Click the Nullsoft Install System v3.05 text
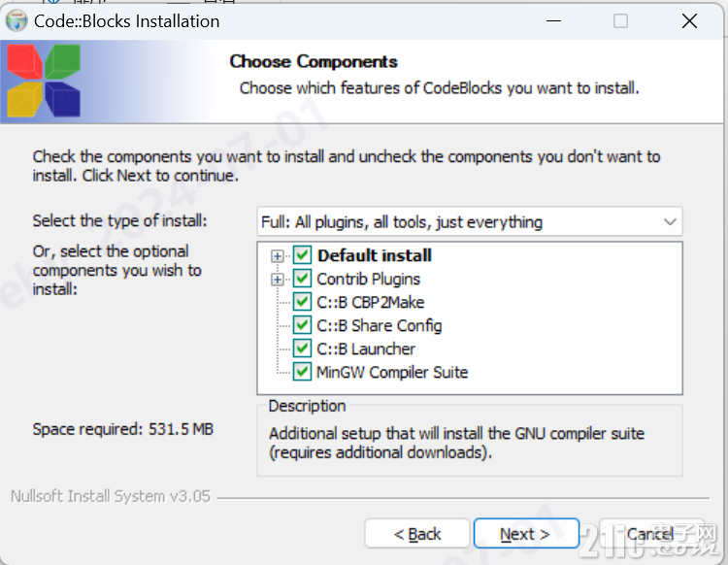The image size is (728, 565). point(111,496)
